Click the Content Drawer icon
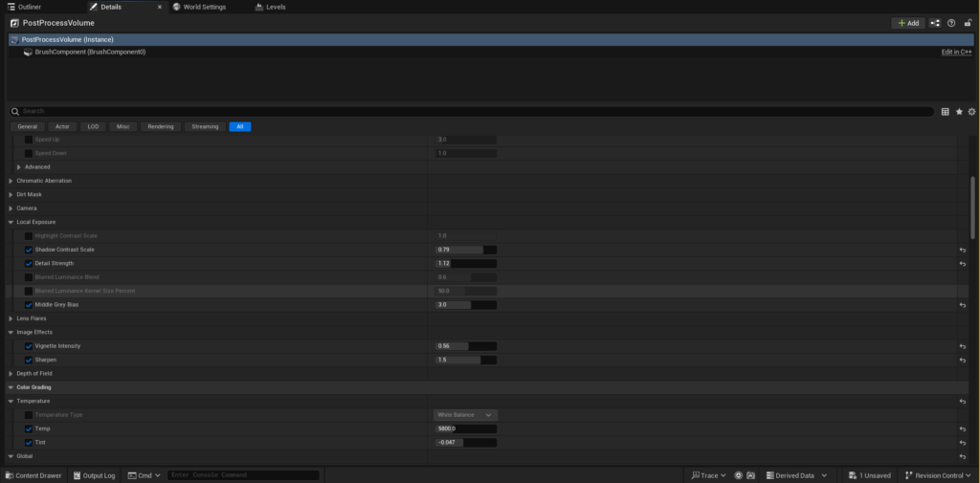Viewport: 980px width, 483px height. (10, 475)
